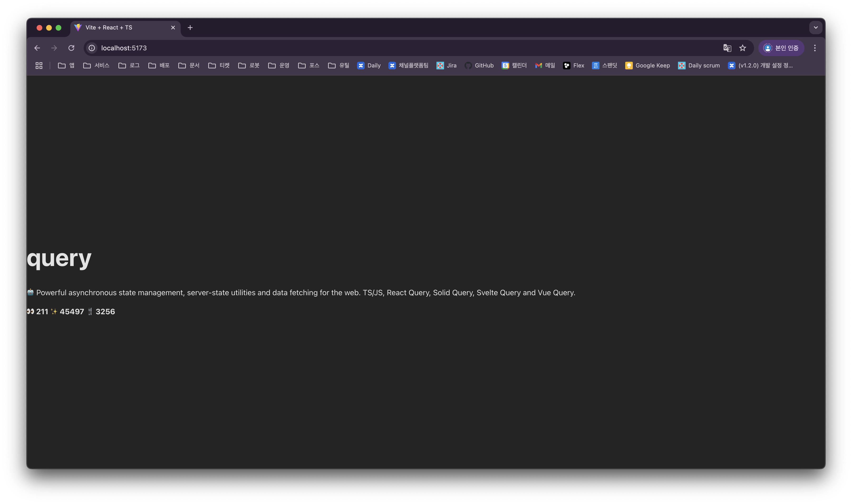Open the Chrome three-dot menu
Screen dimensions: 852x504
coord(815,48)
